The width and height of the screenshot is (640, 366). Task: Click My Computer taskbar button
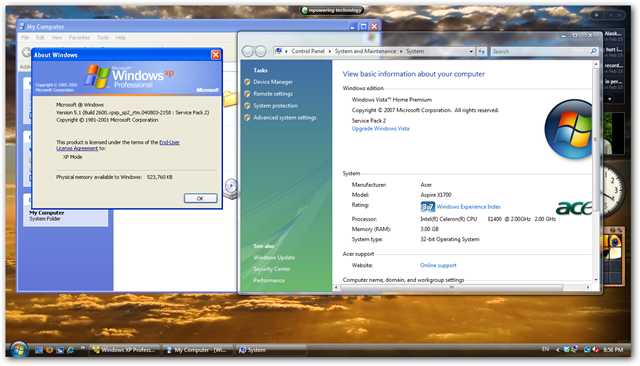(x=197, y=350)
